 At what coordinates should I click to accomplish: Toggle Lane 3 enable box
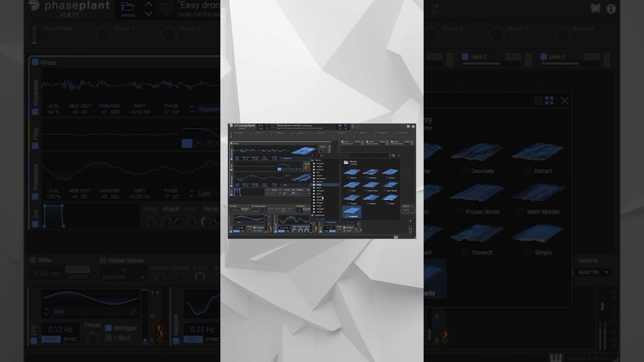point(392,142)
